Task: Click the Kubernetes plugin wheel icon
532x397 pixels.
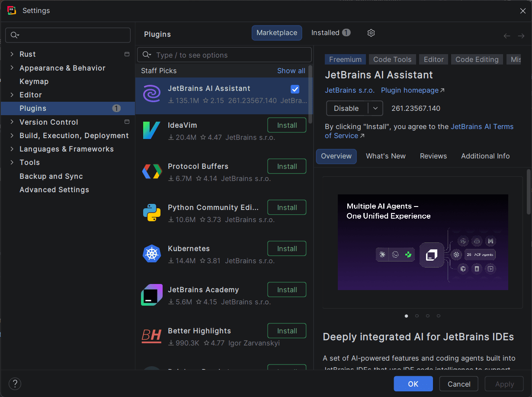Action: 152,254
